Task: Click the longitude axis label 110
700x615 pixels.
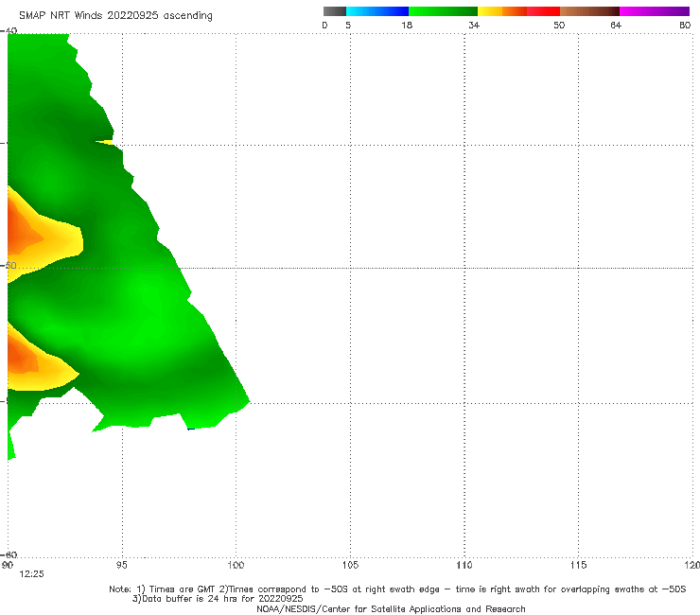Action: pyautogui.click(x=464, y=566)
